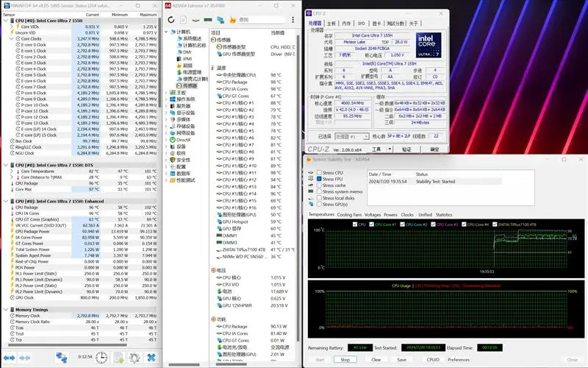Click Preferences button in Stability Test
Viewport: 588px width, 368px height.
point(459,360)
